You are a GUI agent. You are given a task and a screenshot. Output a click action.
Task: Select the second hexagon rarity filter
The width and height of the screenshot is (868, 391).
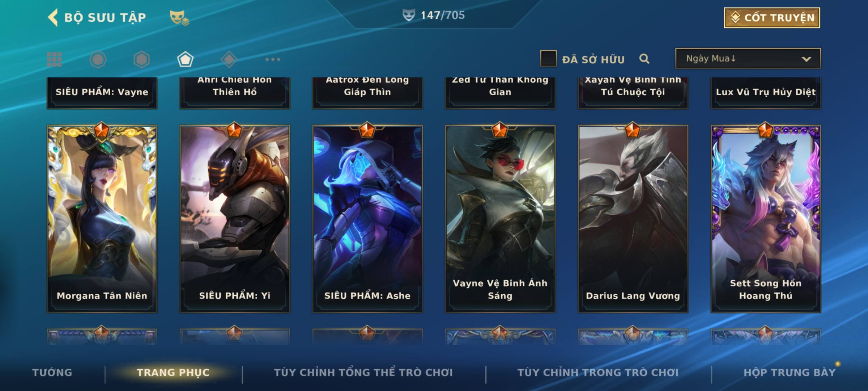(x=141, y=59)
